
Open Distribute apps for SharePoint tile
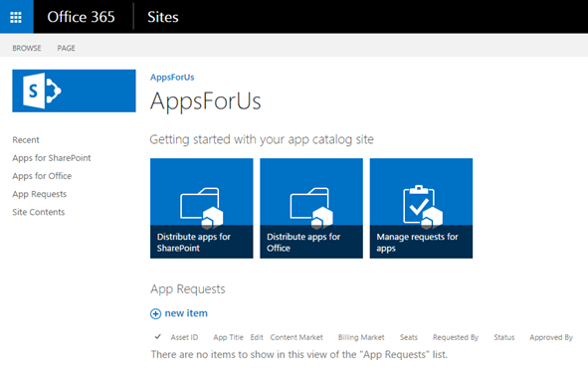[x=201, y=208]
